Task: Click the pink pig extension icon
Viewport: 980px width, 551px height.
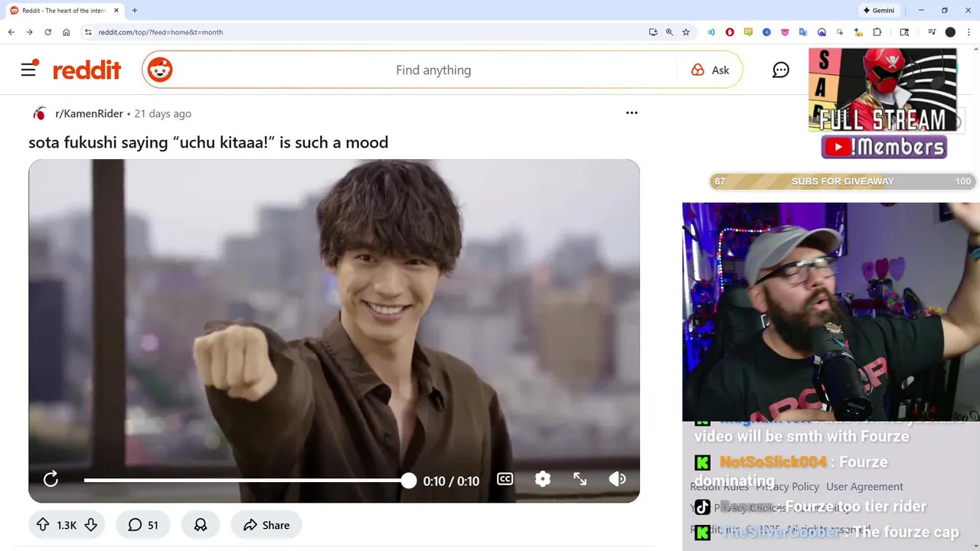Action: [785, 32]
